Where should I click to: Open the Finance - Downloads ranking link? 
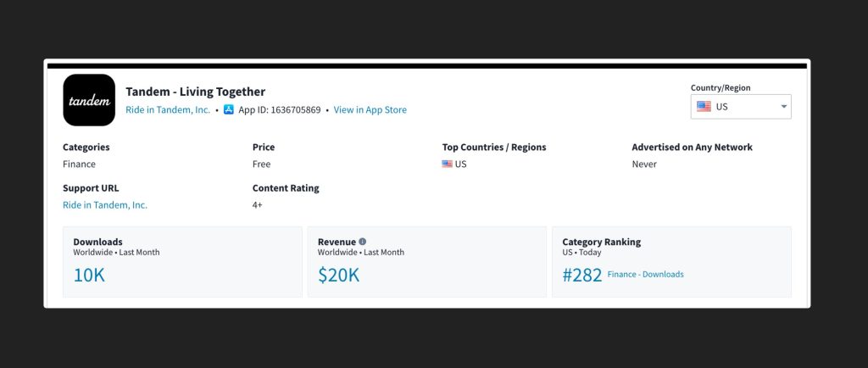pyautogui.click(x=645, y=275)
